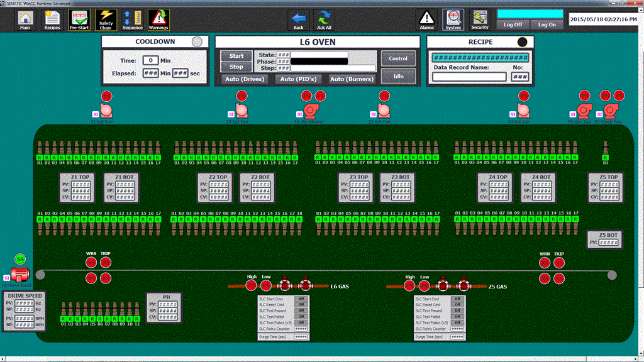Open the Security keys icon
644x362 pixels.
(480, 19)
